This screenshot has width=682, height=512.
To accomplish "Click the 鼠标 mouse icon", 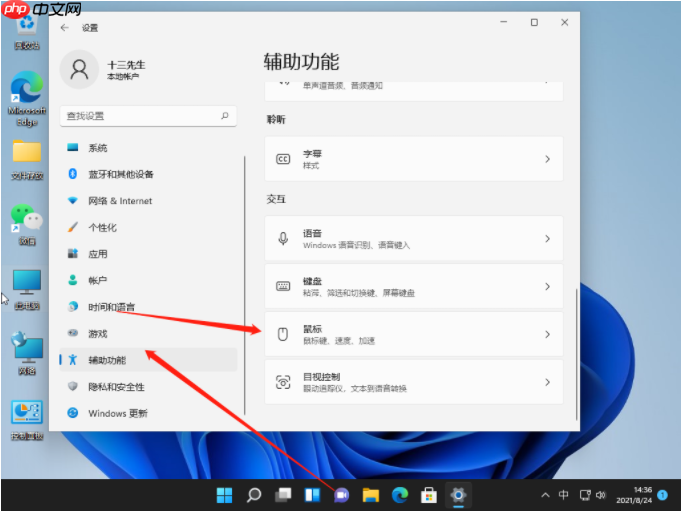I will [x=283, y=334].
